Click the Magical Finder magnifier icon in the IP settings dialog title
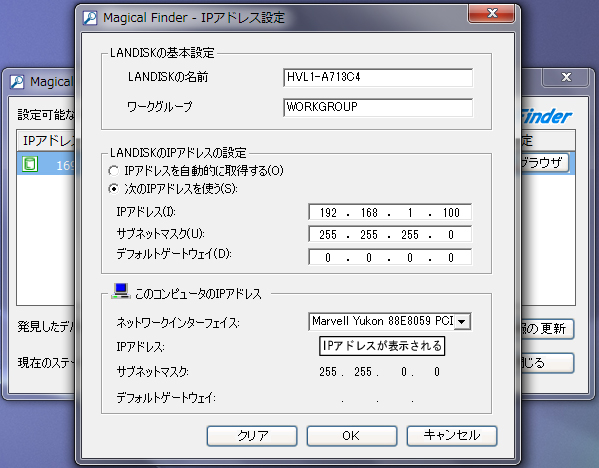Screen dimensions: 599x468 coord(90,18)
